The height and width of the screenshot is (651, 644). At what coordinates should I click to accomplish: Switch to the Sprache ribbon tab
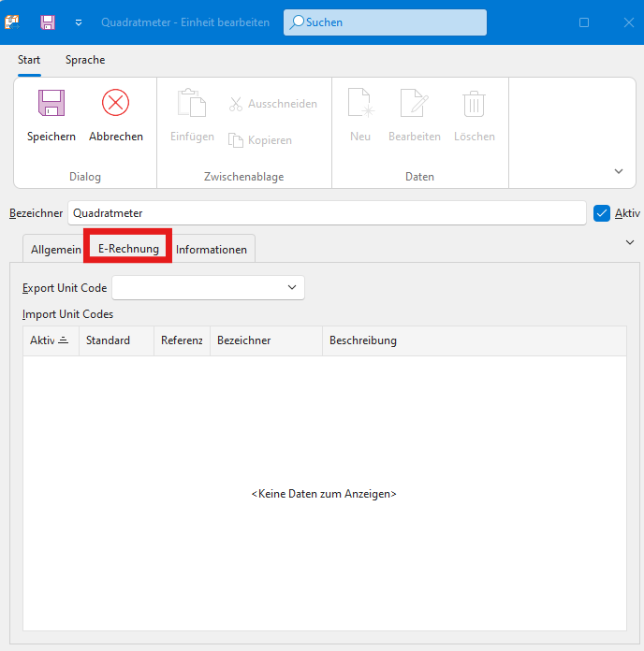click(x=85, y=60)
